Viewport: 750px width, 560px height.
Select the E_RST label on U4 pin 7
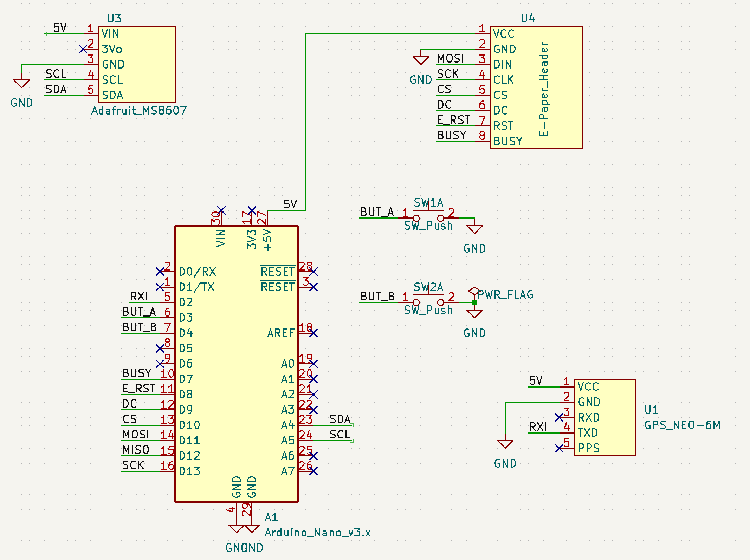click(x=453, y=120)
